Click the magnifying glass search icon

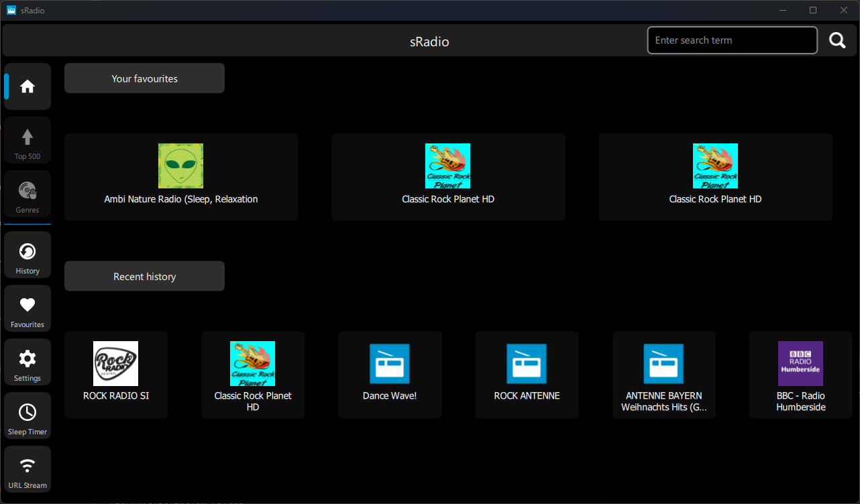(x=837, y=41)
